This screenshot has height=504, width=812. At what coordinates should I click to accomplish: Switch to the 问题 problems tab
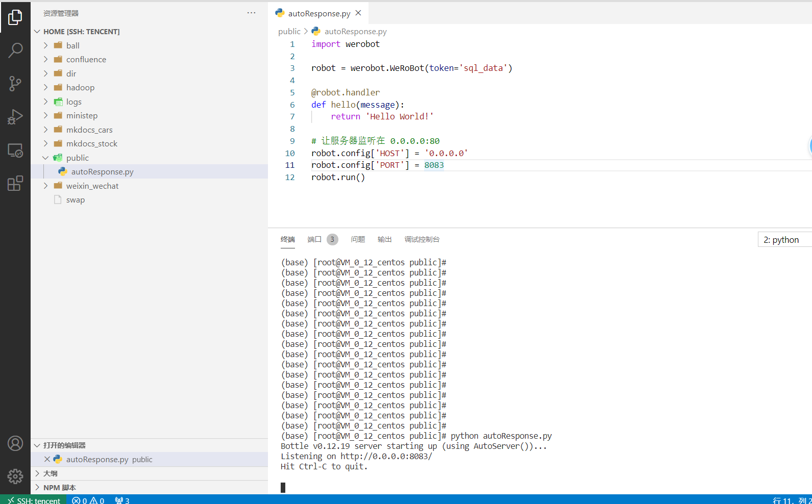(358, 239)
